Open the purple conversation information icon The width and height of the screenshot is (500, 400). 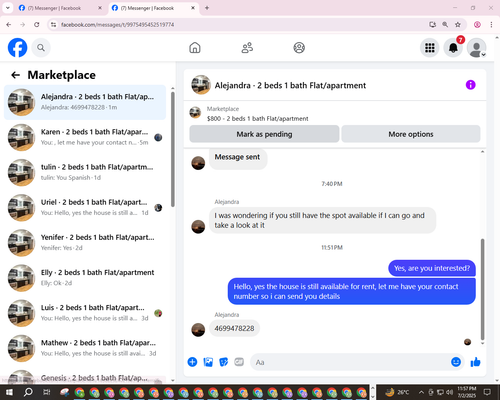click(x=470, y=85)
